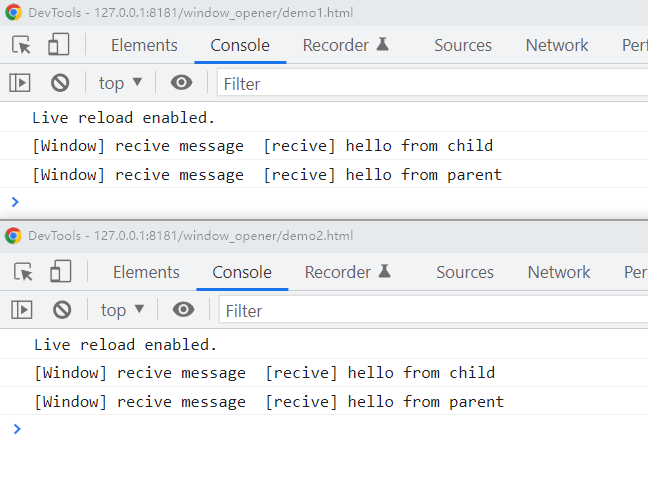Clear console in demo1 DevTools
Viewport: 648px width, 484px height.
tap(60, 83)
